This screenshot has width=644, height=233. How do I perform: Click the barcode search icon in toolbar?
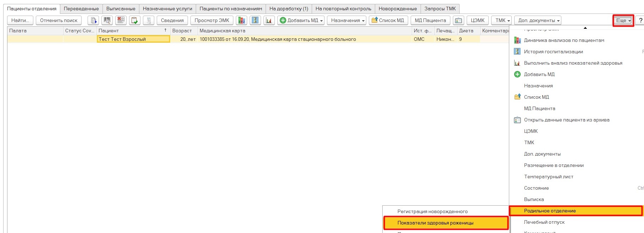coord(107,20)
